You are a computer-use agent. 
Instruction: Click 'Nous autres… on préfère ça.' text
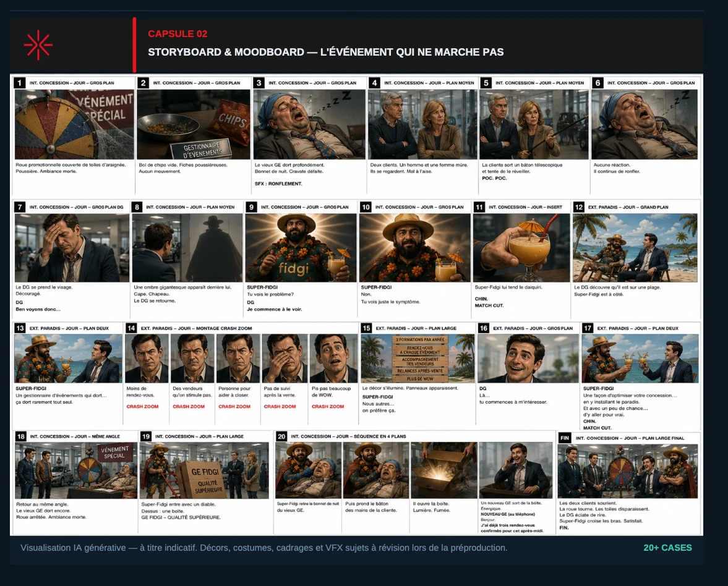pos(379,407)
